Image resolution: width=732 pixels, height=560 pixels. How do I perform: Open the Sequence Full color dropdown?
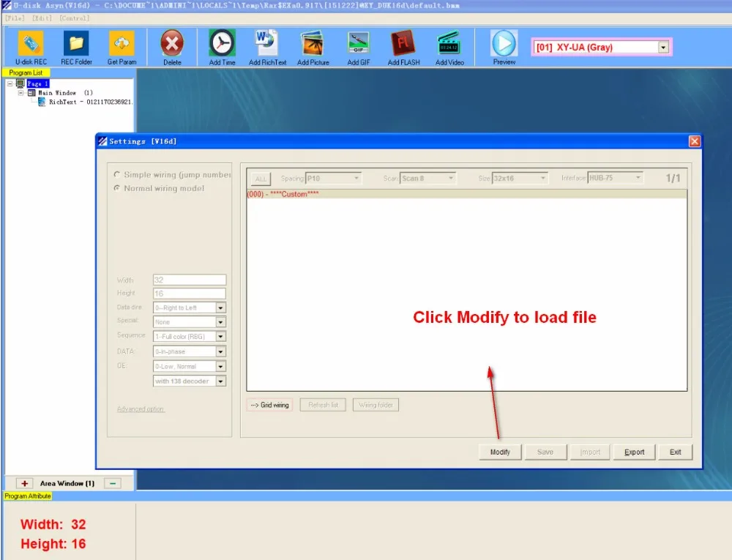click(220, 337)
